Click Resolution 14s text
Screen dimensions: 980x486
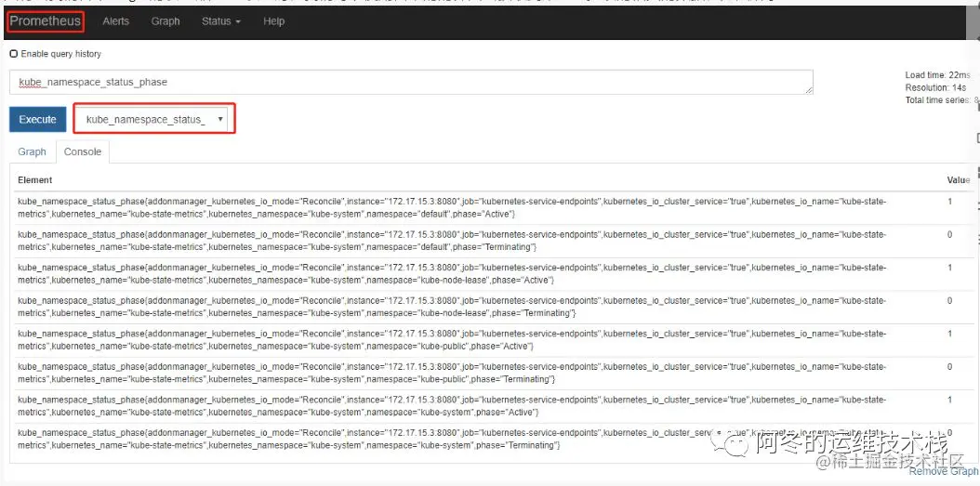tap(935, 87)
